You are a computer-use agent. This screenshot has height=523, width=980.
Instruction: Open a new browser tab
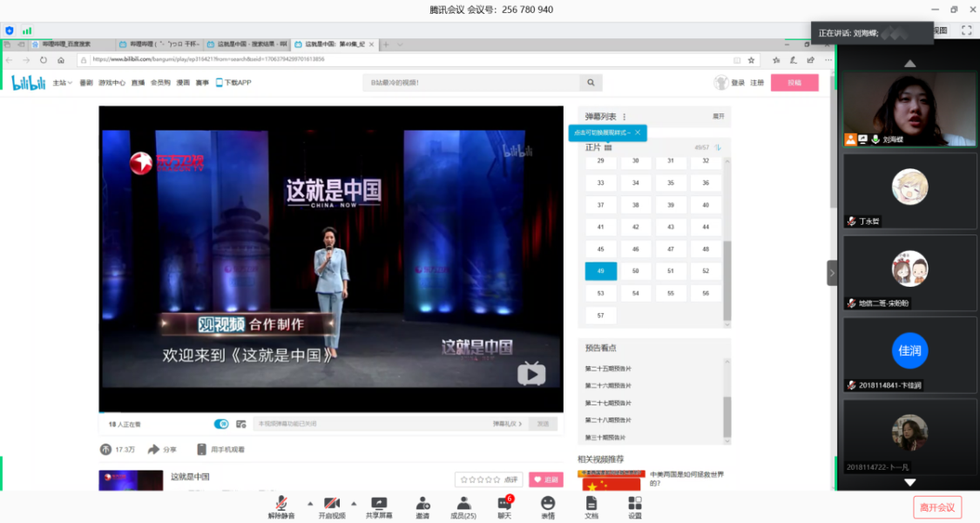[386, 44]
